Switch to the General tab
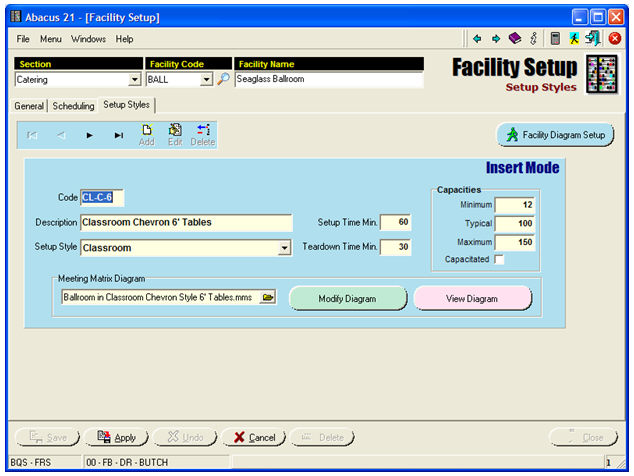 (30, 106)
